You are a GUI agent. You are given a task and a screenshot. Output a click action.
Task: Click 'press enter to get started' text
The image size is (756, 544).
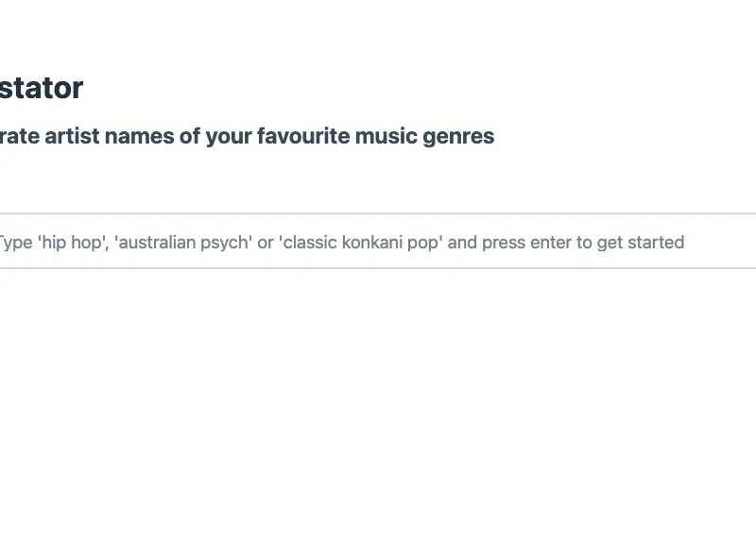click(583, 243)
